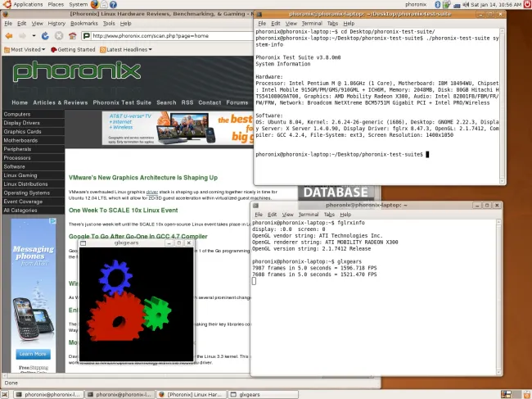Open Most Visited bookmarks dropdown
Screen dimensions: 532x399
point(25,50)
